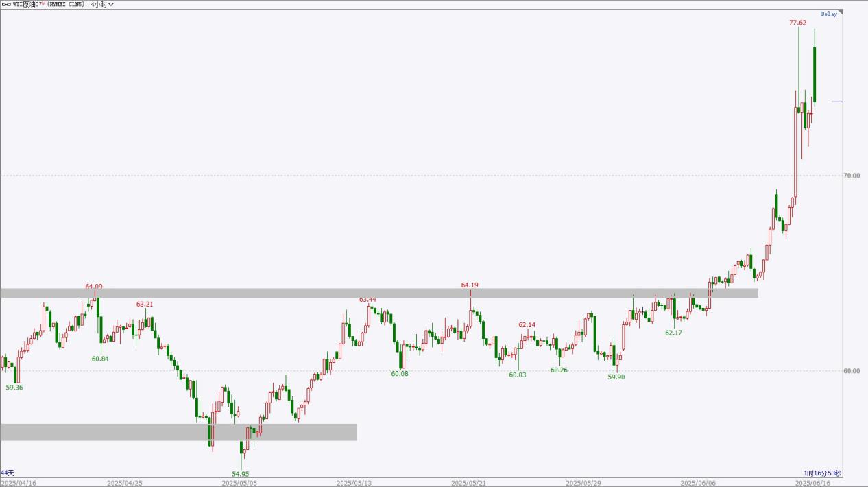This screenshot has height=487, width=868.
Task: Click the chevron arrow next to 4小时
Action: click(111, 4)
